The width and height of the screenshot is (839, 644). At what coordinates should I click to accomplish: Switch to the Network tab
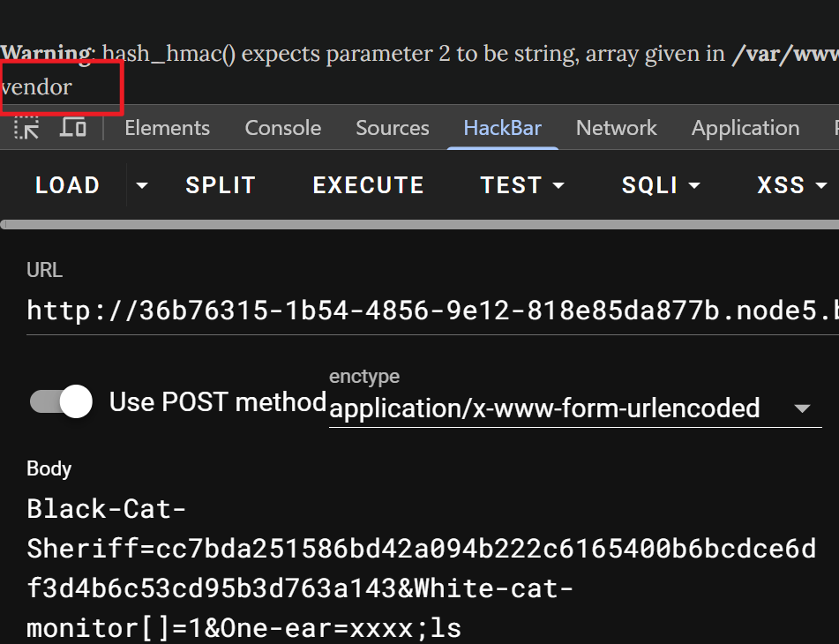(x=617, y=128)
